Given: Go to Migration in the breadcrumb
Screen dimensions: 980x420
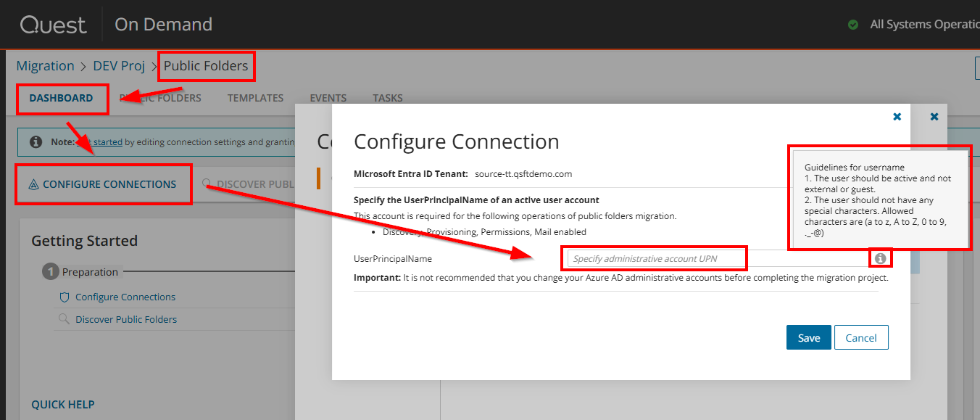Looking at the screenshot, I should [x=46, y=66].
